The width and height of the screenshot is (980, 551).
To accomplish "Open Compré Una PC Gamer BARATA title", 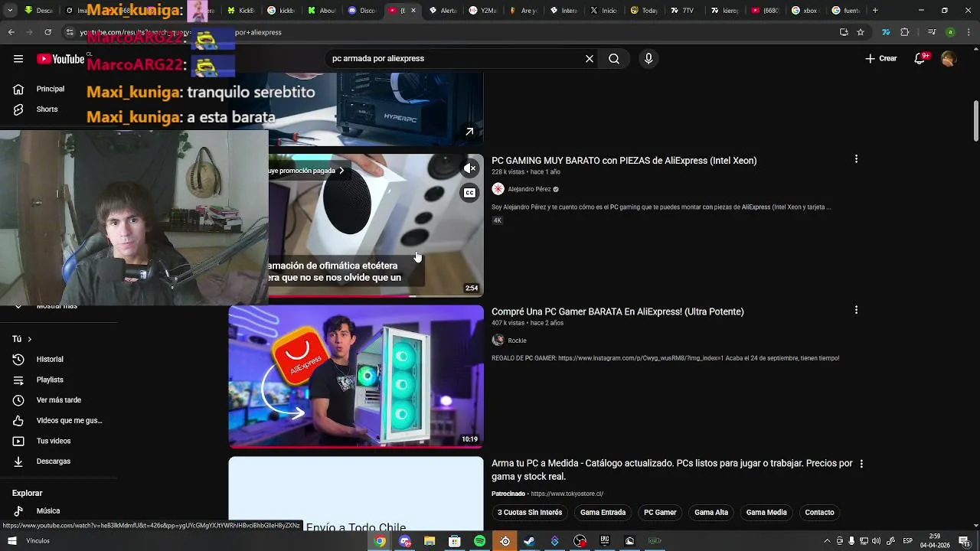I will (x=618, y=312).
